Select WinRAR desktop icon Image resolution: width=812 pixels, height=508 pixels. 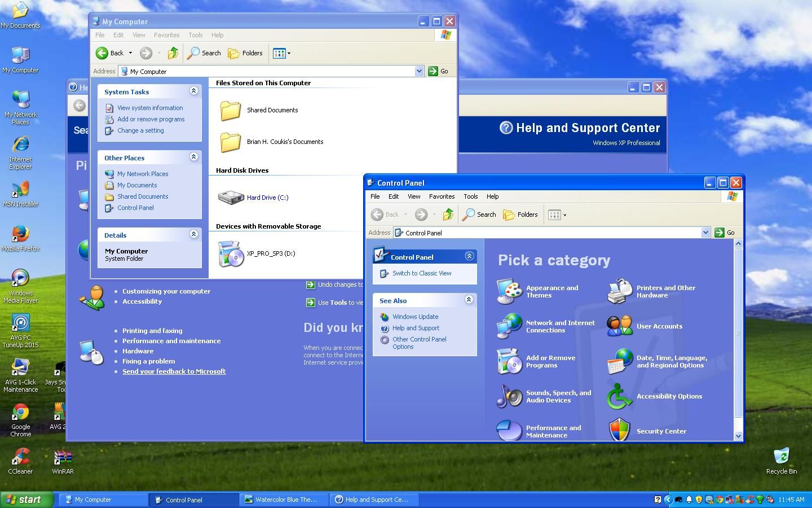point(63,462)
